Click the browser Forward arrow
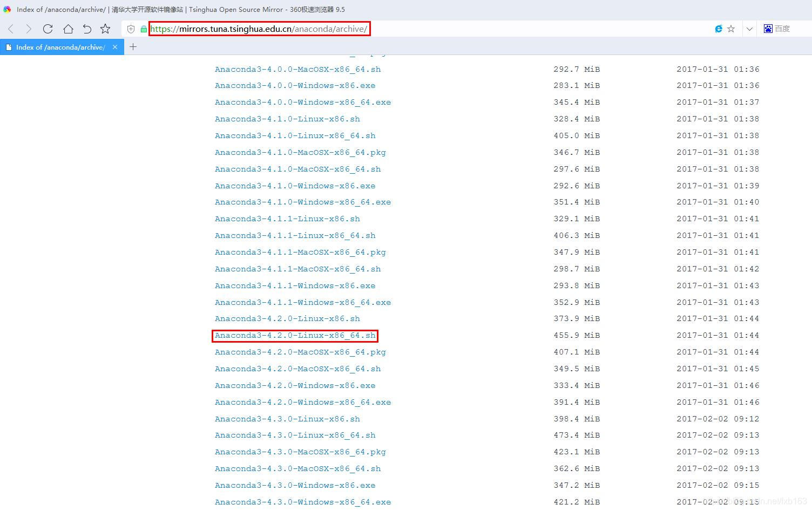The image size is (812, 511). tap(29, 29)
